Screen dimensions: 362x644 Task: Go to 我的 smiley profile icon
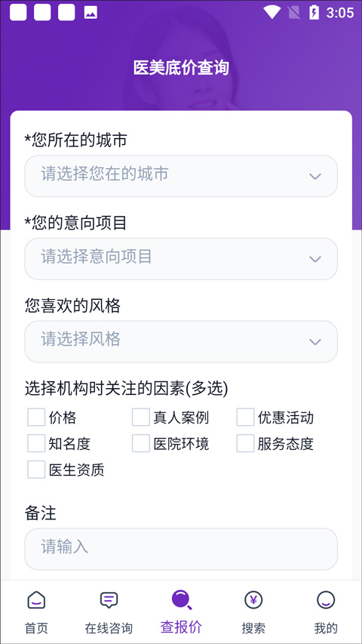click(326, 600)
